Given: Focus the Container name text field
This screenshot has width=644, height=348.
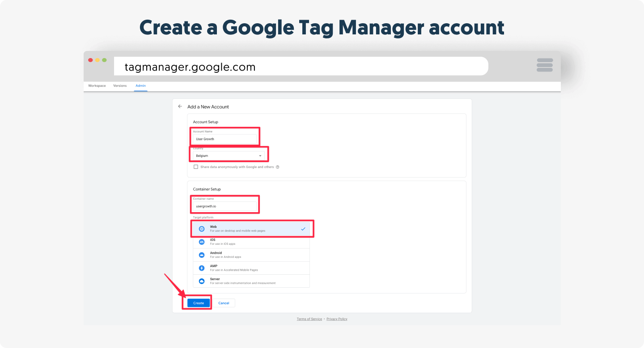Looking at the screenshot, I should pos(225,206).
